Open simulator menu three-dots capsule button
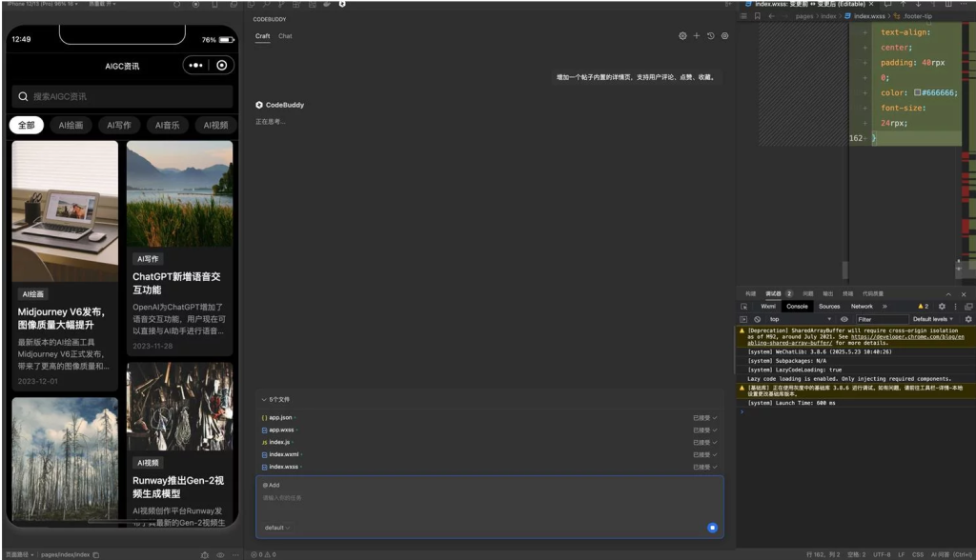The image size is (976, 560). [195, 66]
